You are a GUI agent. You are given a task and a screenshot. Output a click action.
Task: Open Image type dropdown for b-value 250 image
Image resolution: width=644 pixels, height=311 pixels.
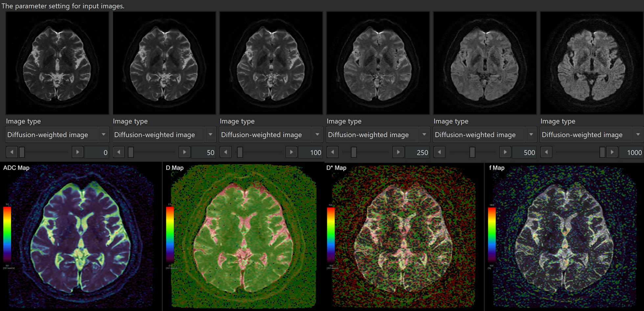point(378,135)
